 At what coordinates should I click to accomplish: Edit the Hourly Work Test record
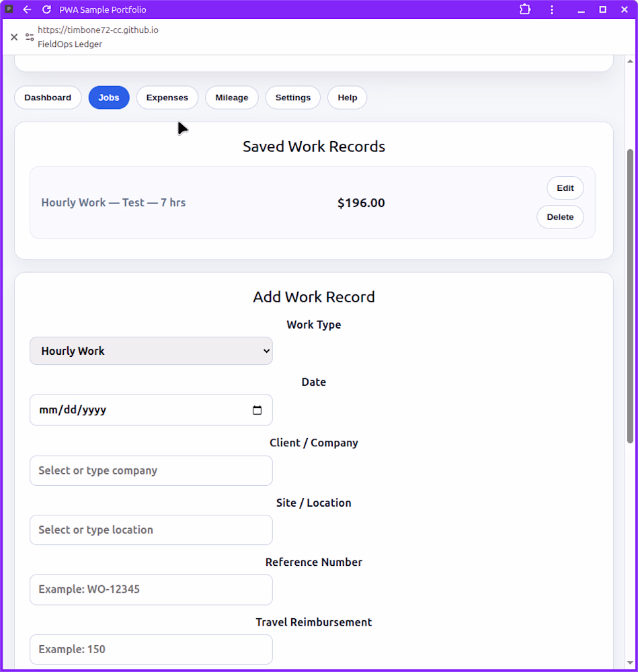tap(565, 188)
